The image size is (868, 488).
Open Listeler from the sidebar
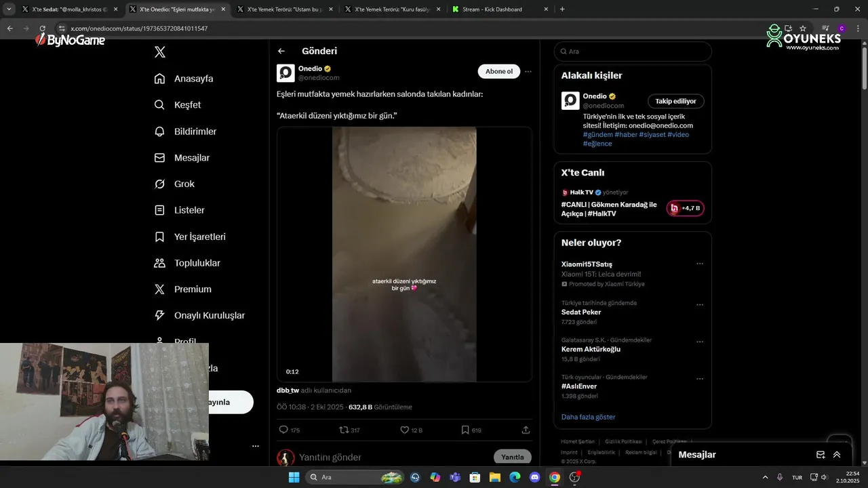pyautogui.click(x=179, y=210)
